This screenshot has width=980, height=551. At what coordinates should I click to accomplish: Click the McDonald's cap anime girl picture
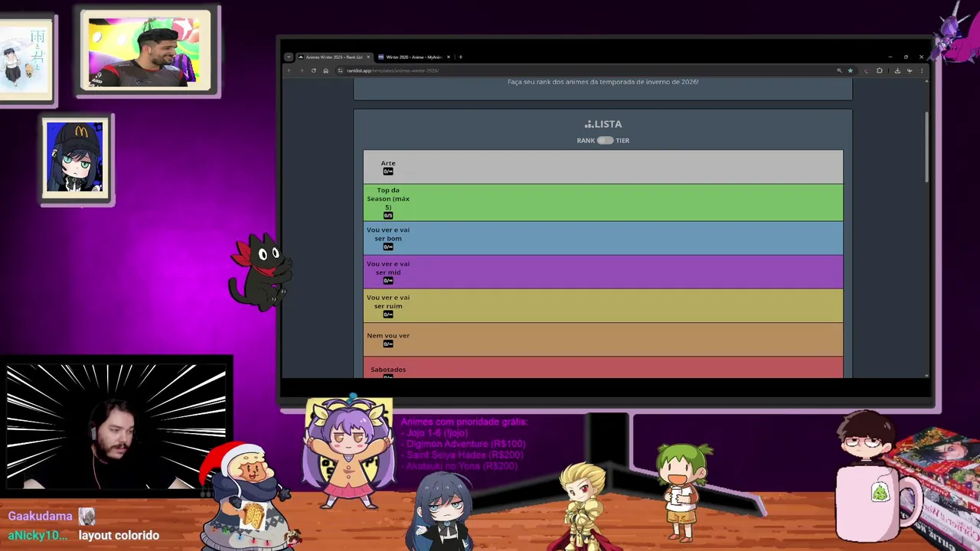tap(75, 157)
